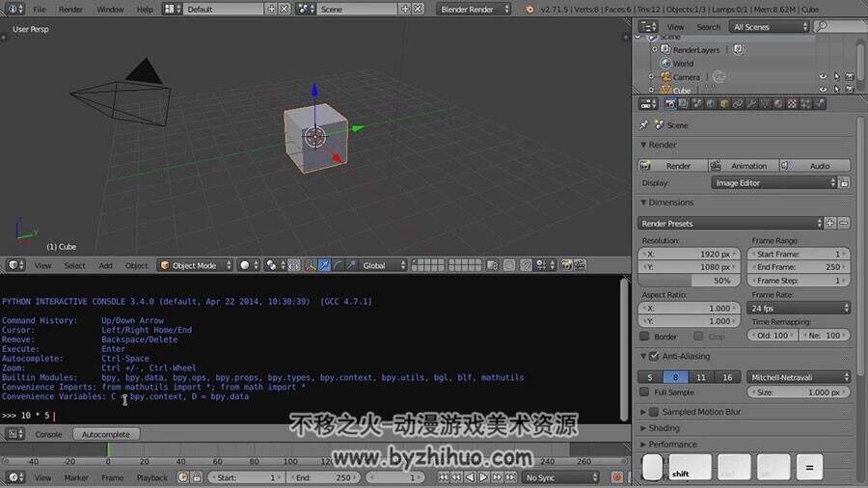Open the Blender Render engine dropdown

(474, 9)
